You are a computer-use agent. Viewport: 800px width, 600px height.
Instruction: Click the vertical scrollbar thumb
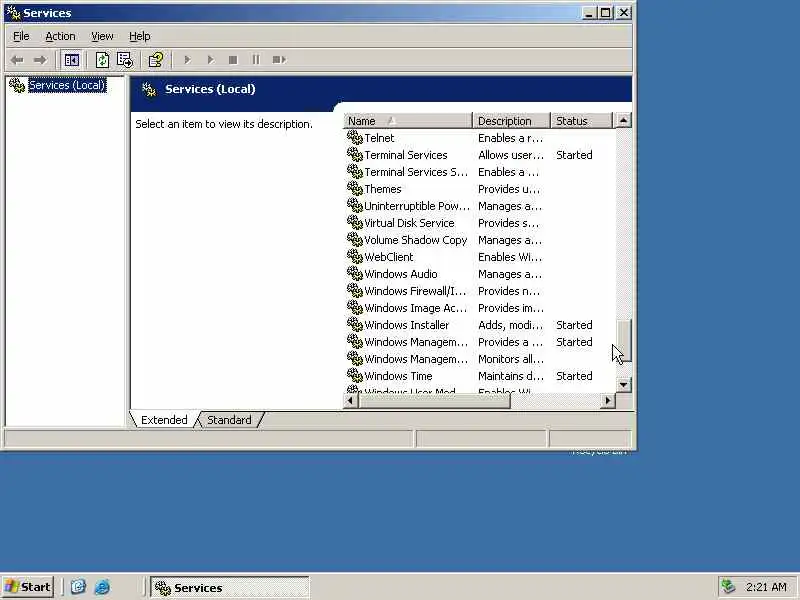point(623,340)
